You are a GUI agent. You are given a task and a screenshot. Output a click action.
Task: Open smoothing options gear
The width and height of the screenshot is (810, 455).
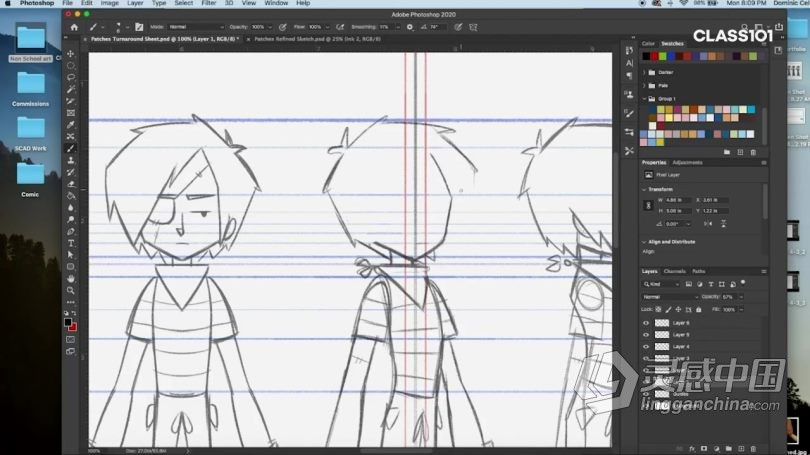click(x=410, y=27)
